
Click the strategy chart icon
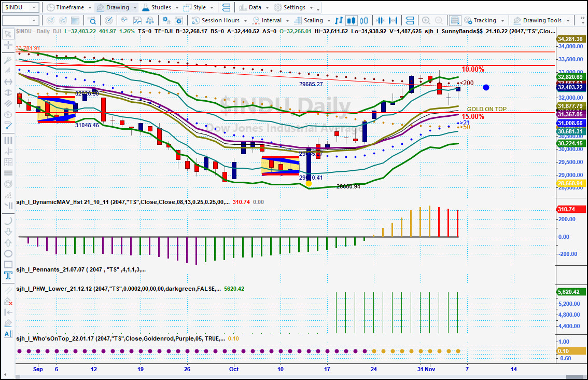[x=137, y=21]
